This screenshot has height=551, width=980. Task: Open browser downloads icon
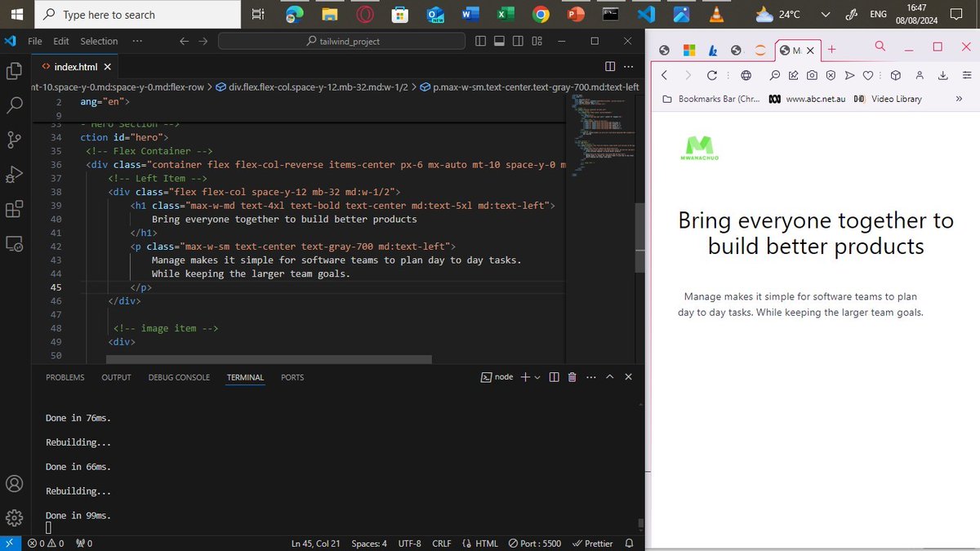coord(943,75)
